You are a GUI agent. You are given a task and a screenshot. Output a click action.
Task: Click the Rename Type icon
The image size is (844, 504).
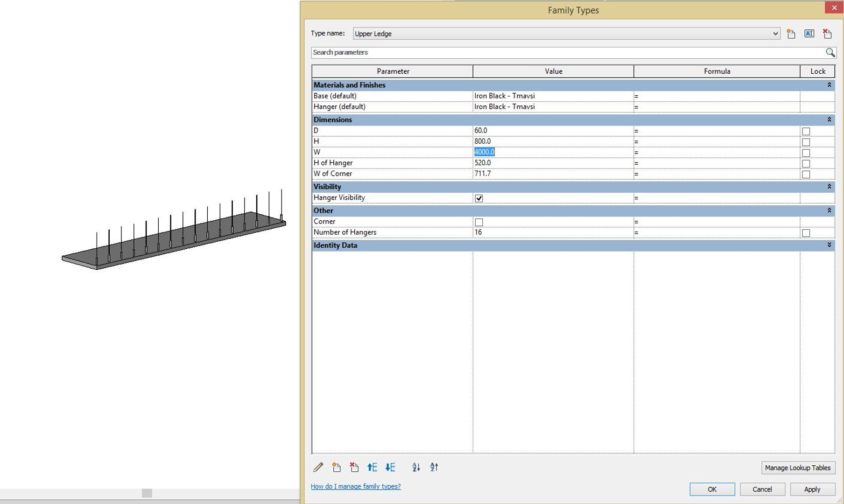pyautogui.click(x=809, y=34)
